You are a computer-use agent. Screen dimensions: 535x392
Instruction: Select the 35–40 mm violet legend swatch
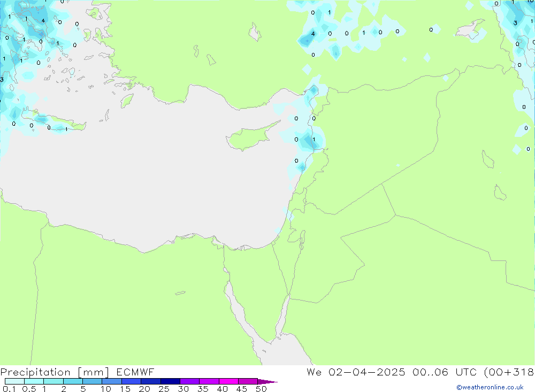tap(209, 381)
